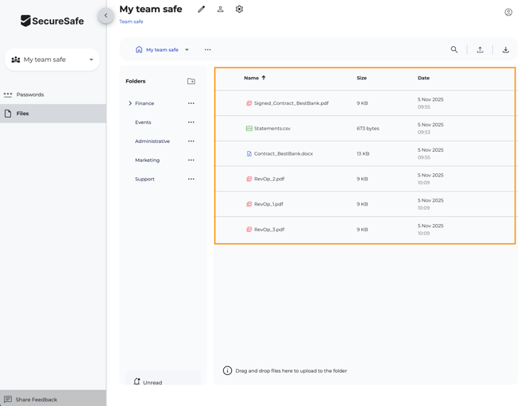The height and width of the screenshot is (406, 532).
Task: Open breadcrumb My team safe dropdown arrow
Action: point(187,50)
